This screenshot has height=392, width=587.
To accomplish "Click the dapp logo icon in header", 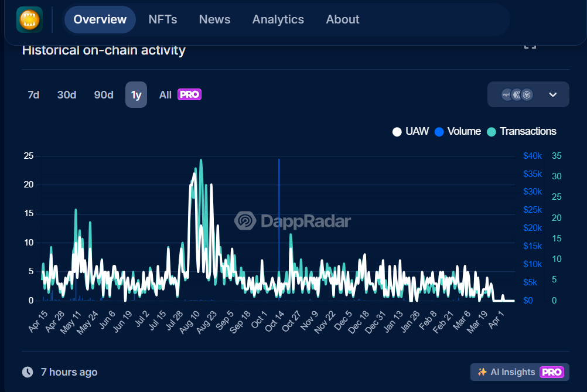I will [x=29, y=19].
